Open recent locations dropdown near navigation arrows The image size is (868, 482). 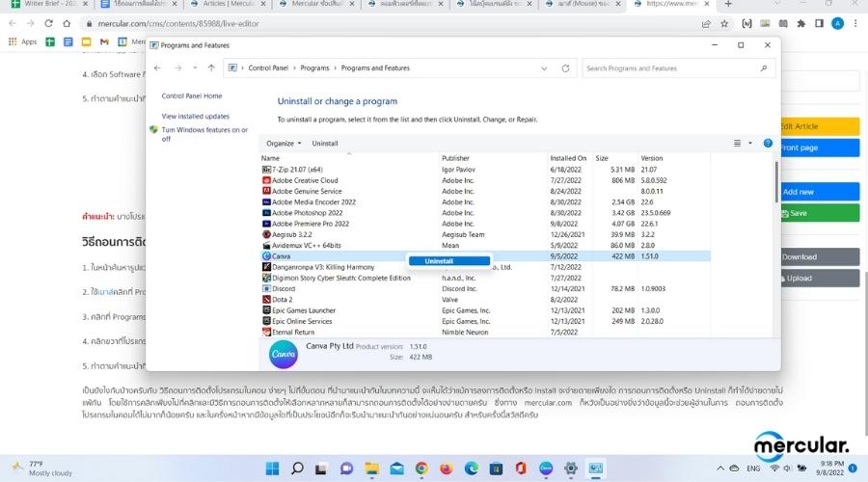point(195,68)
